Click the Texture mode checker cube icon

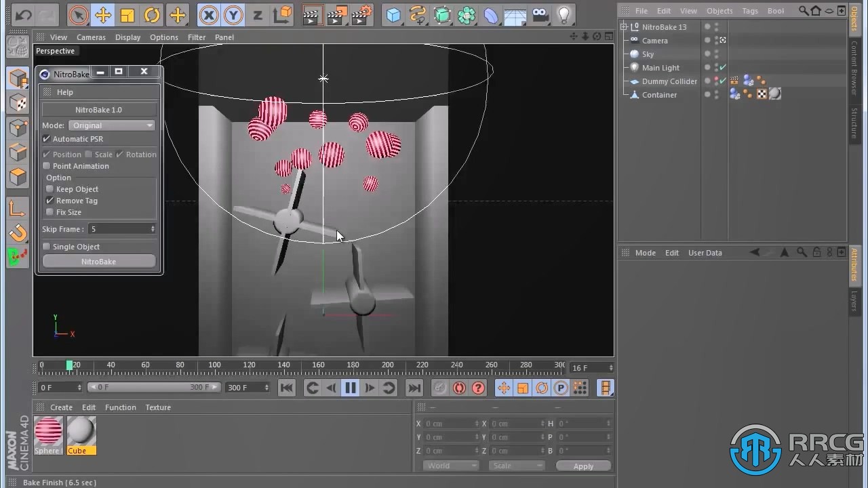(x=18, y=103)
